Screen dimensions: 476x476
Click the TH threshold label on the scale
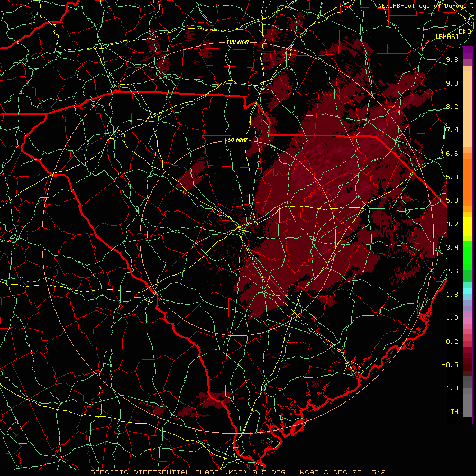(454, 412)
